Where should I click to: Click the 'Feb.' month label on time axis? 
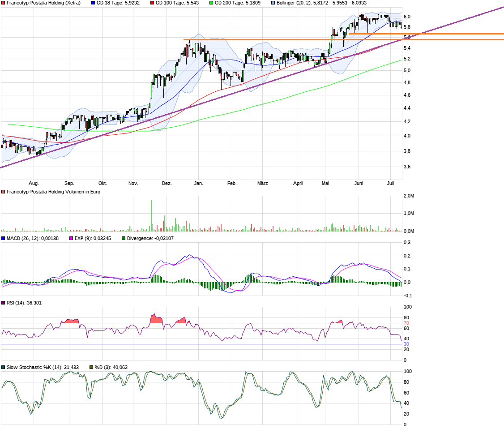(x=232, y=183)
